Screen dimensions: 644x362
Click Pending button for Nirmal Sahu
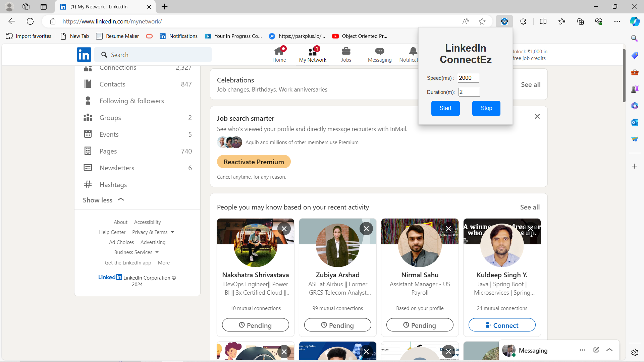(x=420, y=325)
